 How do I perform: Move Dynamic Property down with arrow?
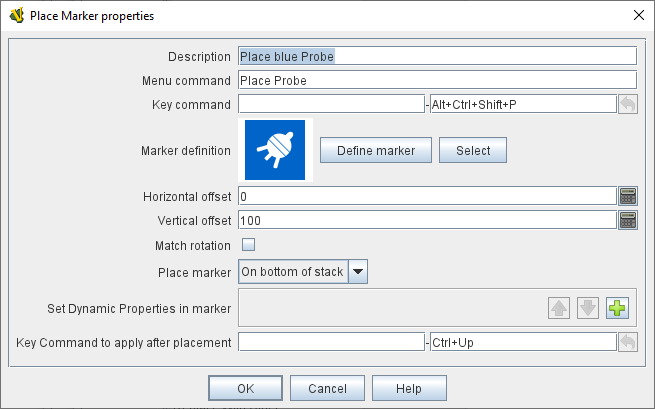tap(588, 308)
